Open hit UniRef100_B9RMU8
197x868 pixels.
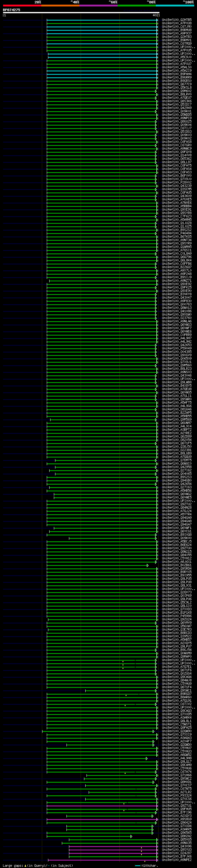pyautogui.click(x=177, y=30)
